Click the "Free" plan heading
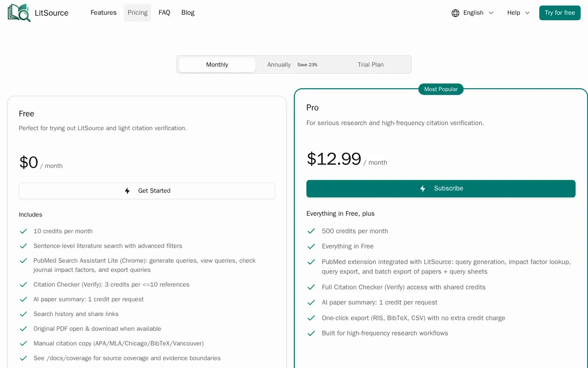Screen dimensions: 588x368 27,114
